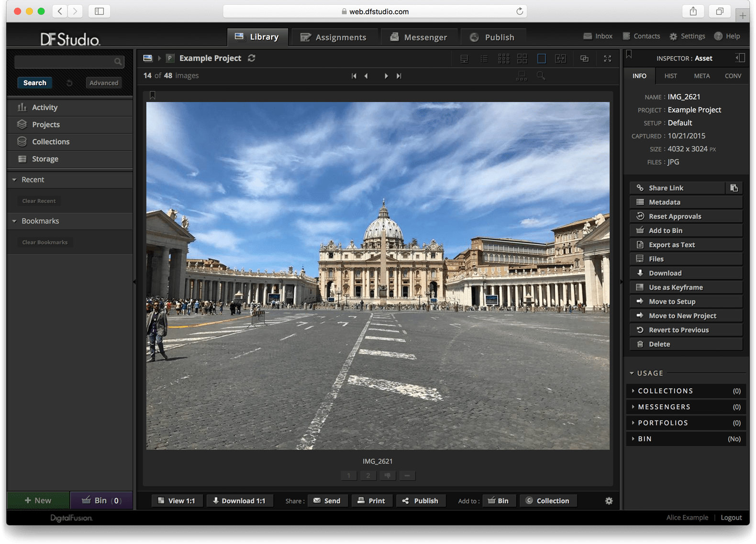Click Download 1:1 button
Screen dimensions: 756x544
239,500
